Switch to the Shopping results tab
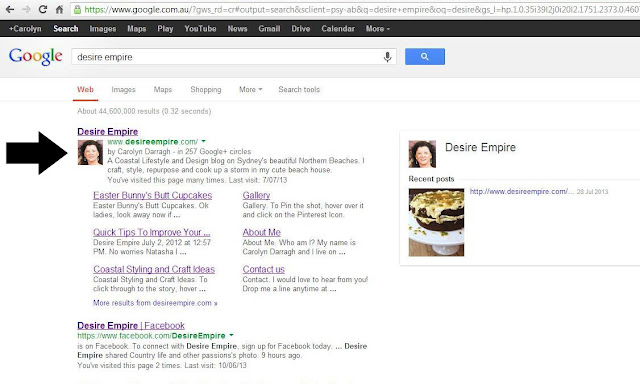Screen dimensions: 640x384 tap(206, 89)
